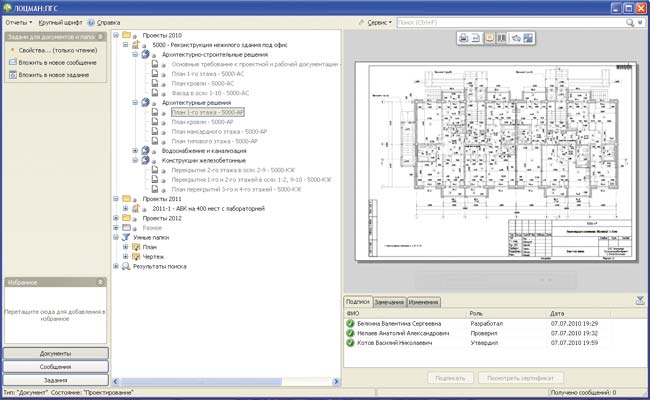Select План типового этажа - 5000-АР document

[215, 141]
